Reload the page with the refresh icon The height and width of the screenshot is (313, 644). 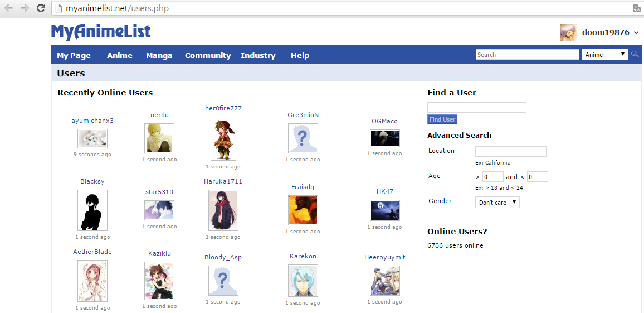coord(41,8)
